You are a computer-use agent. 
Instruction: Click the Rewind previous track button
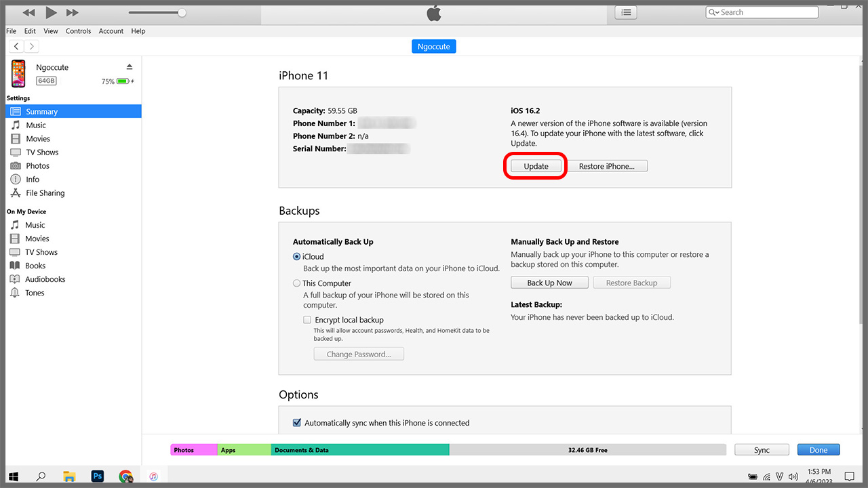28,13
